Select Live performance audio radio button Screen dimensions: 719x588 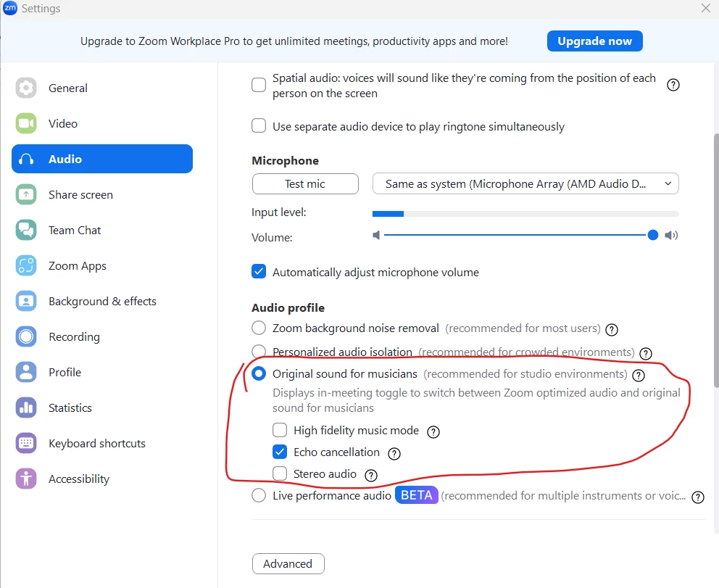259,495
